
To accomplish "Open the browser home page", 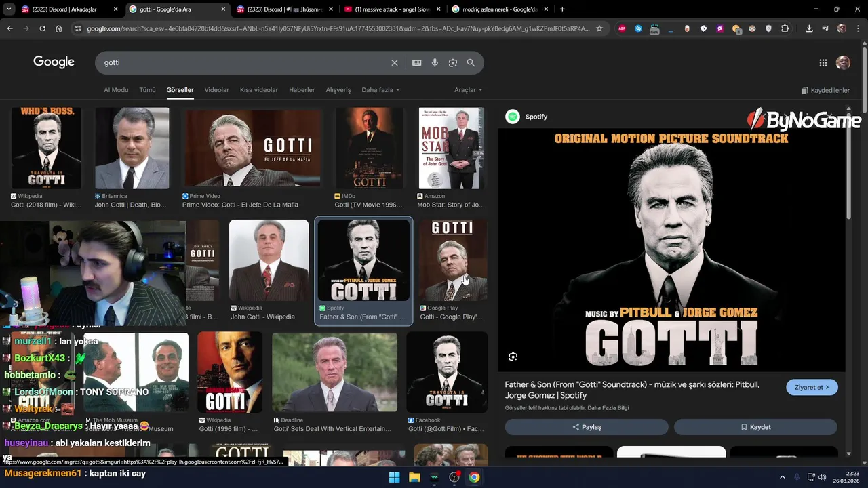I will [x=59, y=28].
